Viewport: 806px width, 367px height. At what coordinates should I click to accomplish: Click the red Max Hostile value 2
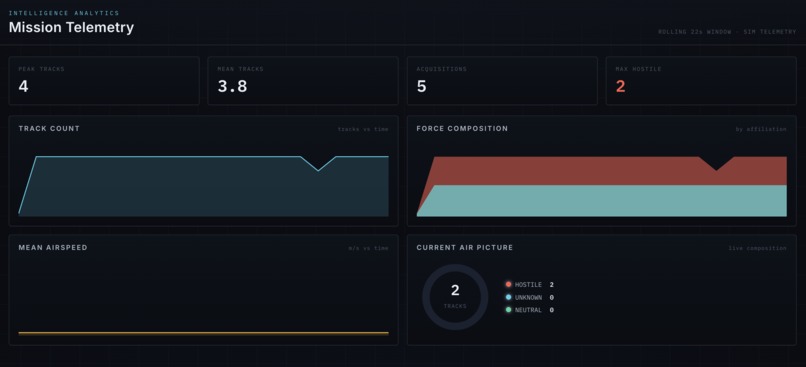[x=620, y=86]
